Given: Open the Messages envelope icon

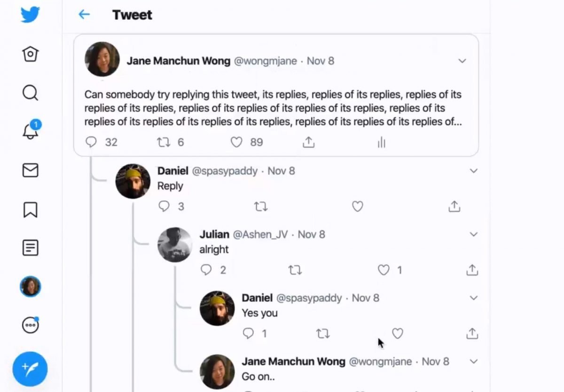Looking at the screenshot, I should tap(30, 170).
